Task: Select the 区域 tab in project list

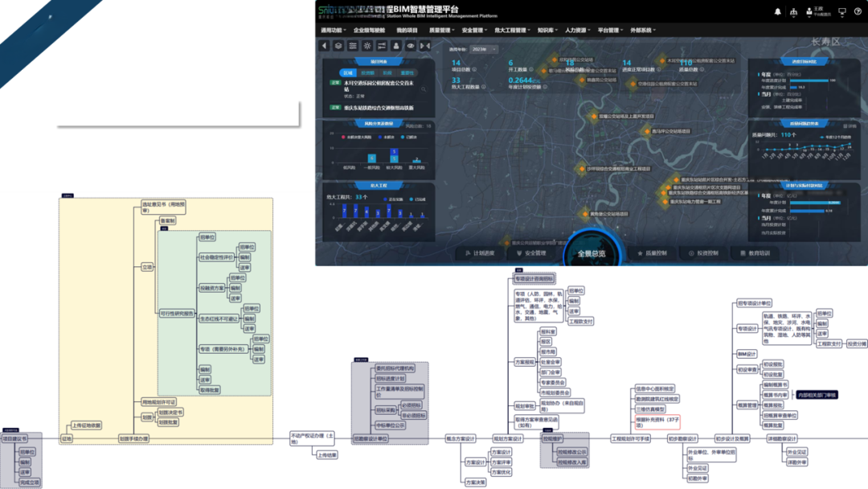Action: 347,72
